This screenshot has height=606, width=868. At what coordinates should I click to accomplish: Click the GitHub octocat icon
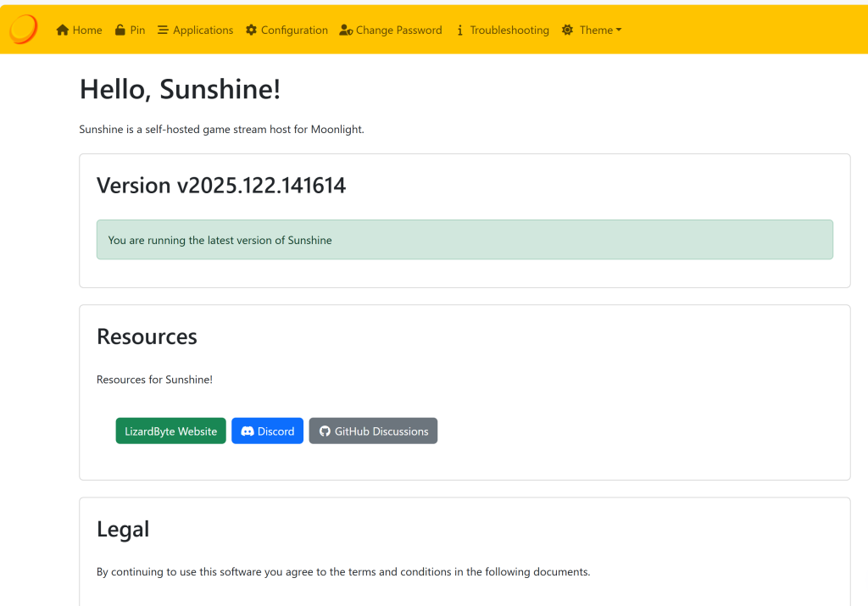tap(324, 431)
